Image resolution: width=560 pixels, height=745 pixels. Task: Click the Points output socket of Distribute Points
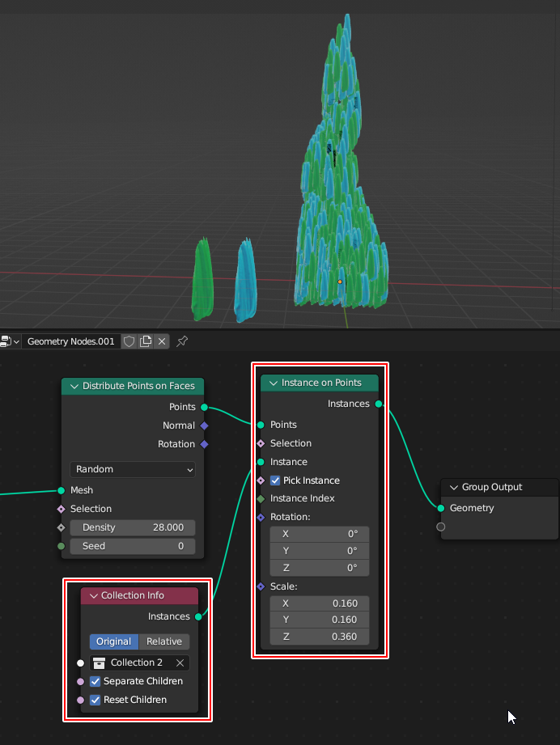(203, 407)
